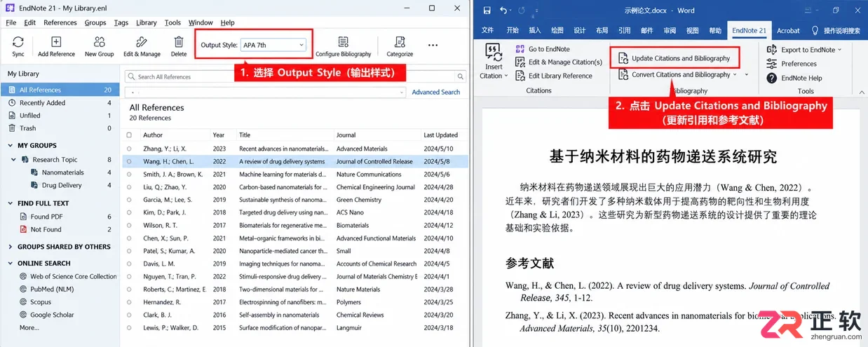Click More... under Online Search
The image size is (868, 347).
[x=29, y=327]
